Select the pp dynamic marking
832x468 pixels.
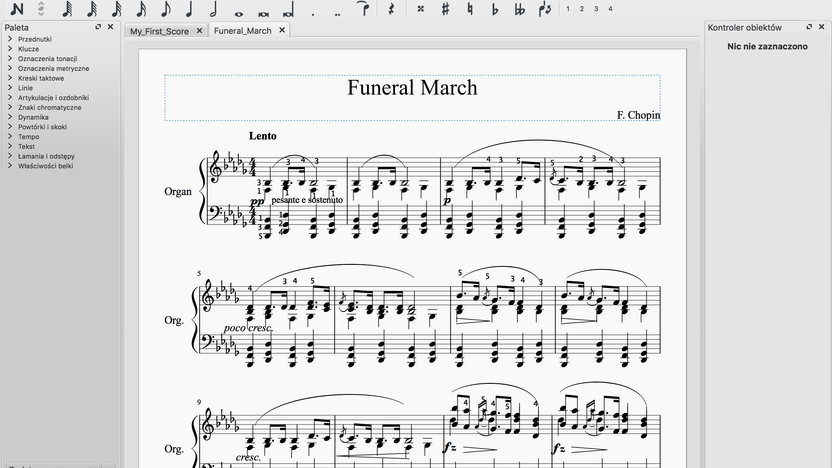tap(257, 202)
